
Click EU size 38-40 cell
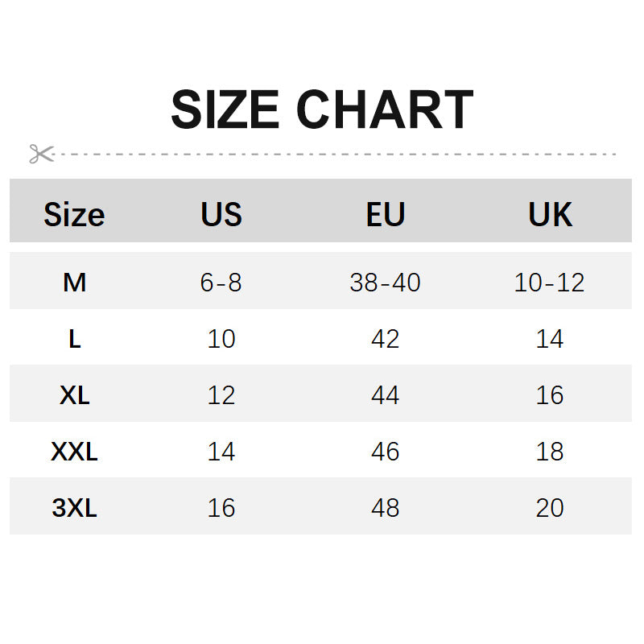tap(385, 283)
